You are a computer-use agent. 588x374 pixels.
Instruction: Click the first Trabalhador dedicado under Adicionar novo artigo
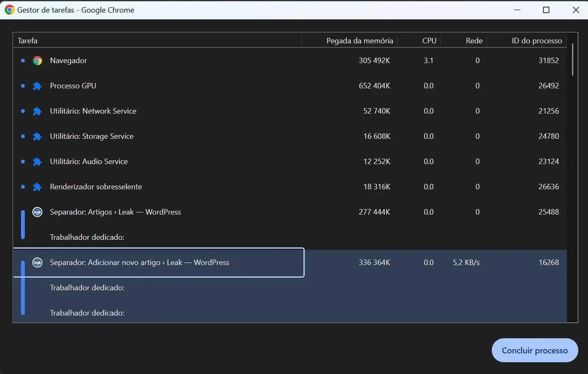pyautogui.click(x=87, y=288)
